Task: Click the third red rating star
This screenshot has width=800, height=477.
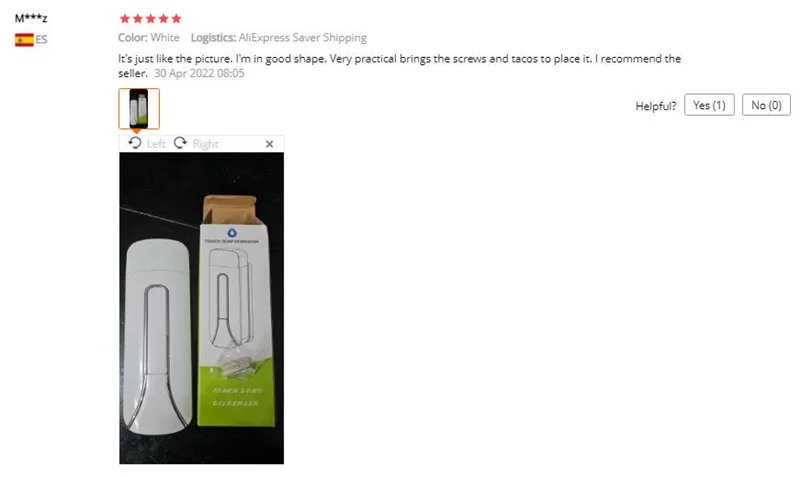Action: pos(151,19)
